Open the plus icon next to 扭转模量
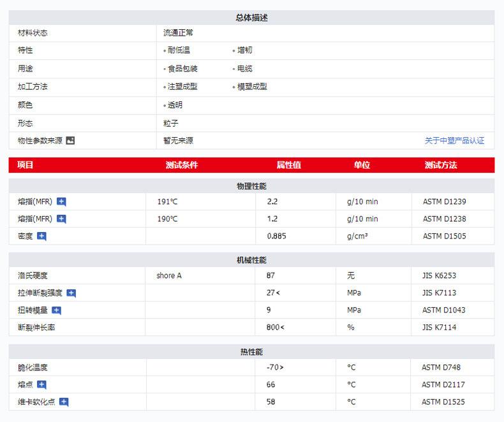Image resolution: width=504 pixels, height=422 pixels. click(x=56, y=310)
